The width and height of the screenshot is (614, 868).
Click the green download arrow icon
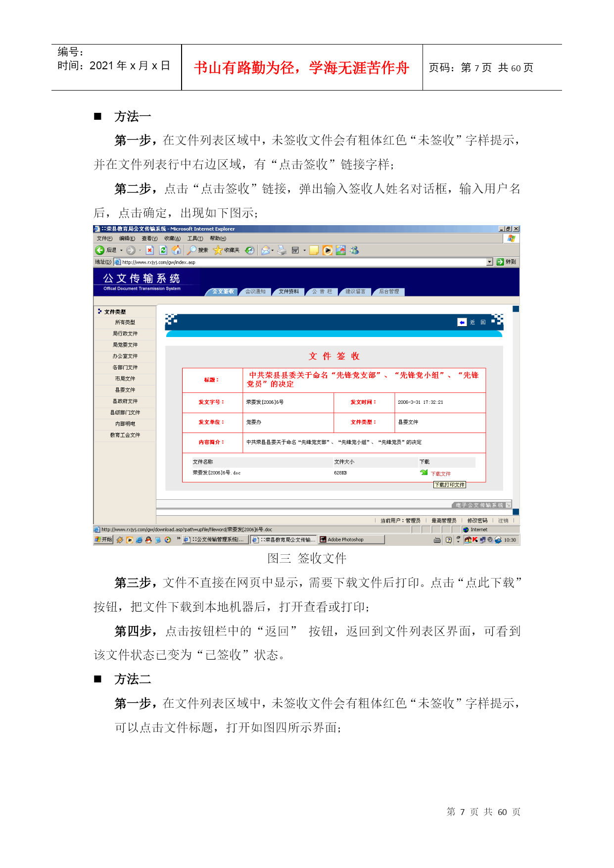(x=424, y=473)
